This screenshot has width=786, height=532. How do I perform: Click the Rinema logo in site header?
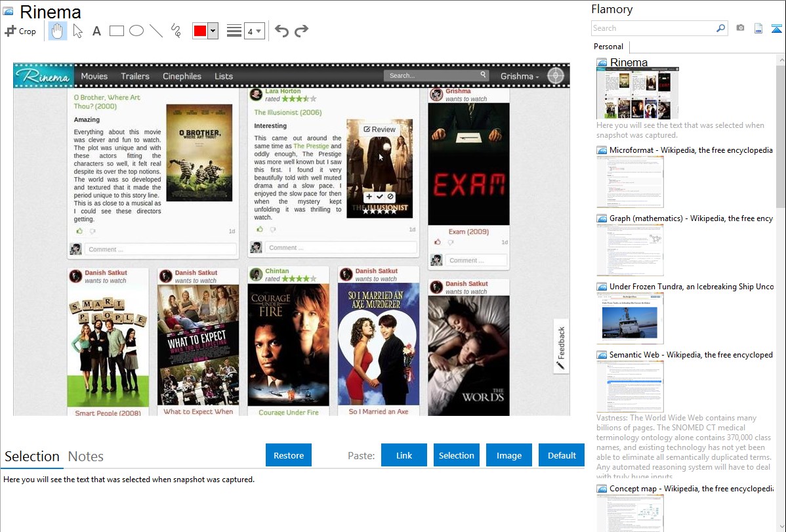point(43,76)
